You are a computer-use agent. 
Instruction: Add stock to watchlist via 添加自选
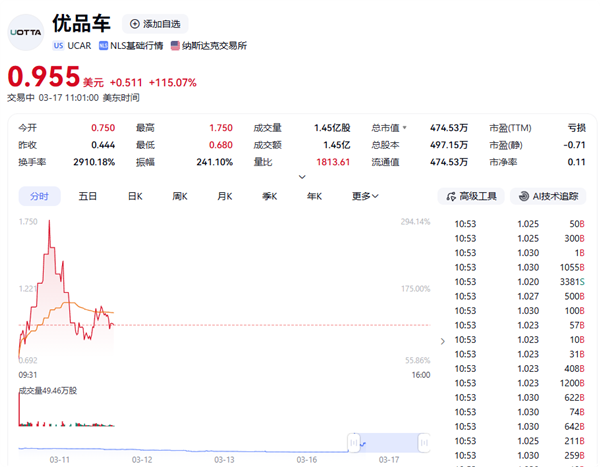(154, 23)
